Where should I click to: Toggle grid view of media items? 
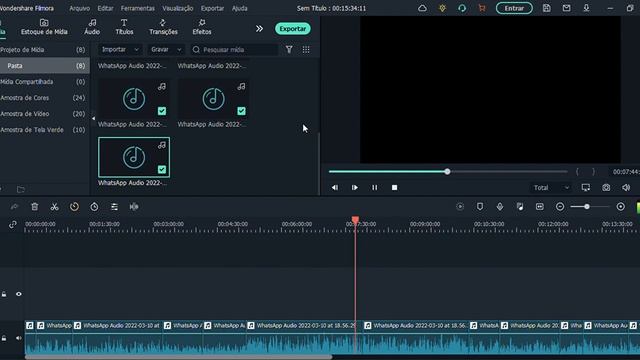click(x=306, y=49)
